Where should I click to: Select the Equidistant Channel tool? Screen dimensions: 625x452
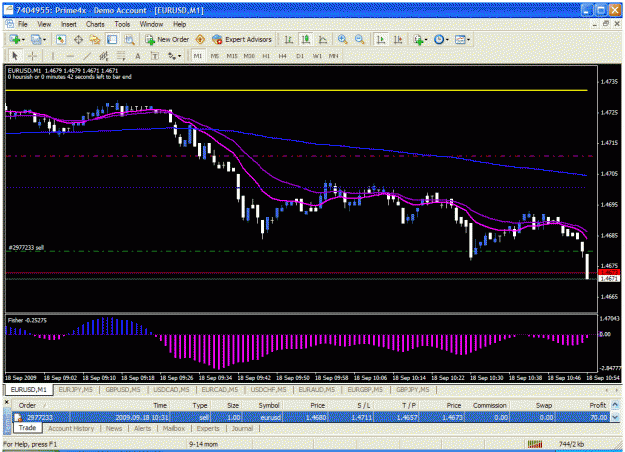point(104,56)
